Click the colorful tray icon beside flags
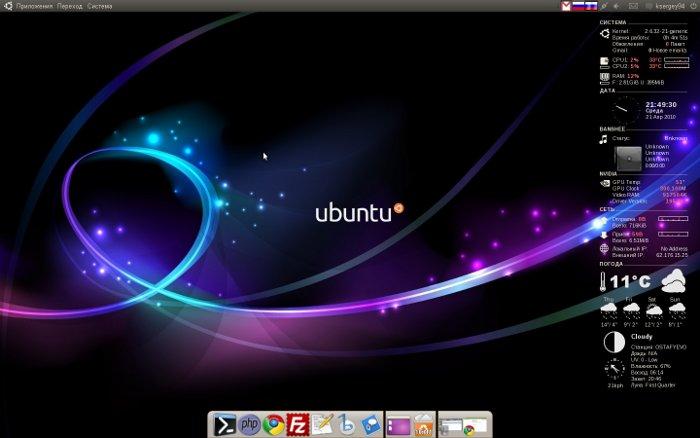This screenshot has height=438, width=700. coord(604,6)
